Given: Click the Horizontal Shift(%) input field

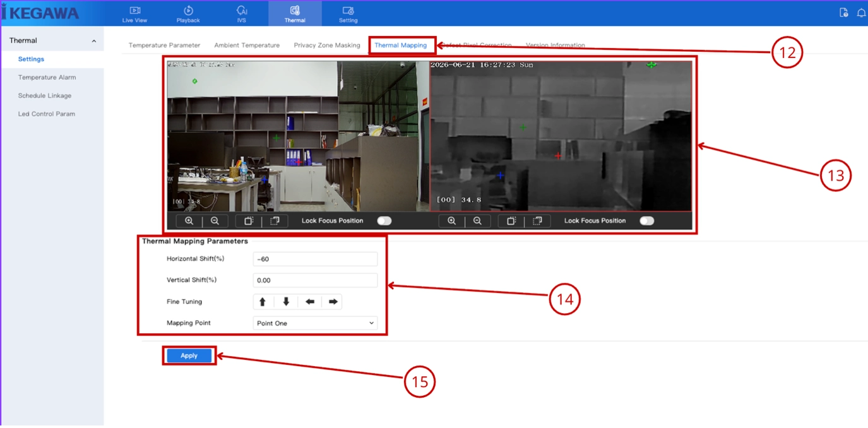Looking at the screenshot, I should tap(315, 259).
